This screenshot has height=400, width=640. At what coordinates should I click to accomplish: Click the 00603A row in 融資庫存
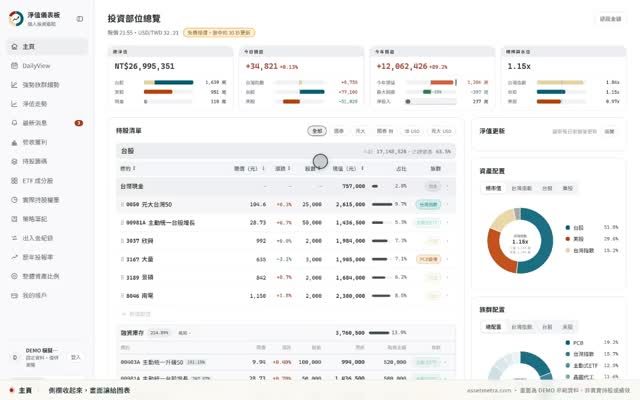pos(286,362)
